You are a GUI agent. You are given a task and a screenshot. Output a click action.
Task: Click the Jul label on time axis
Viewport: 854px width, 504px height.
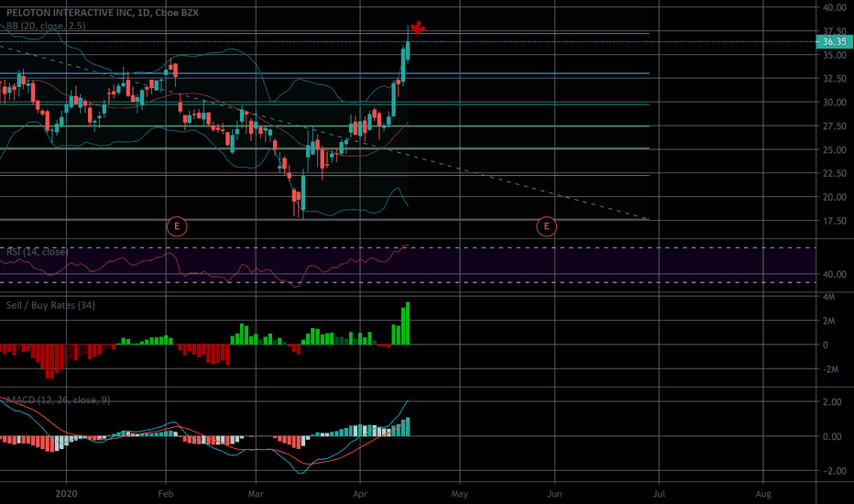point(659,494)
